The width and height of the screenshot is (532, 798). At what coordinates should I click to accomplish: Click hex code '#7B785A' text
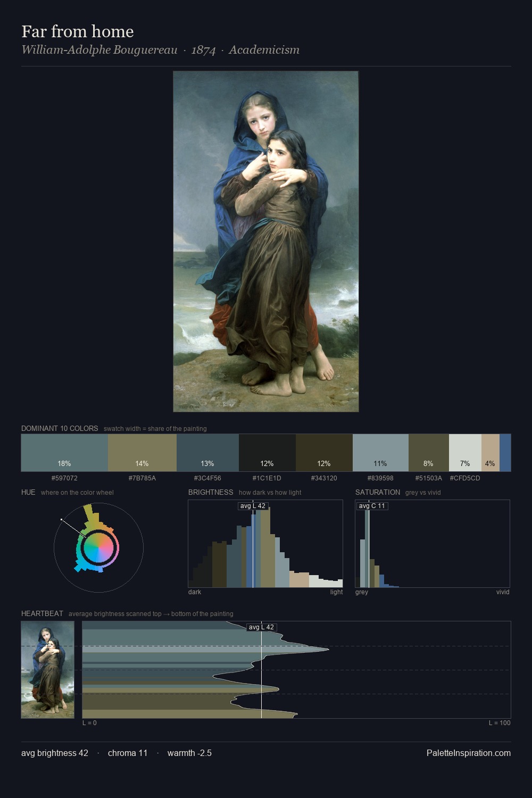(x=142, y=478)
